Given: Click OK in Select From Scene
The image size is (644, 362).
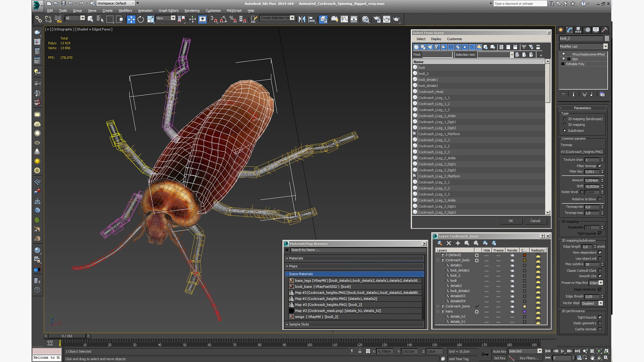Looking at the screenshot, I should tap(511, 221).
